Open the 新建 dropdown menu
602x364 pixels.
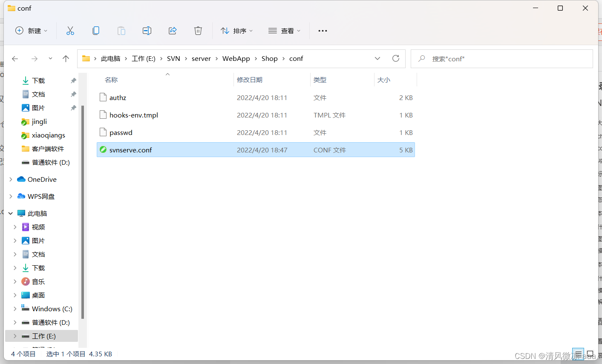point(32,31)
